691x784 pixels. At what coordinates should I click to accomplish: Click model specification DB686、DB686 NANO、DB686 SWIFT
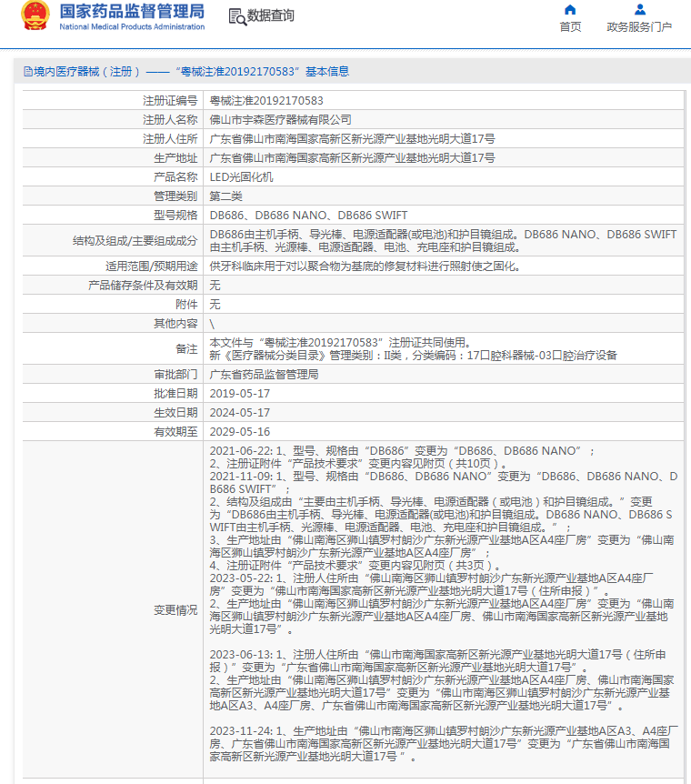point(308,216)
